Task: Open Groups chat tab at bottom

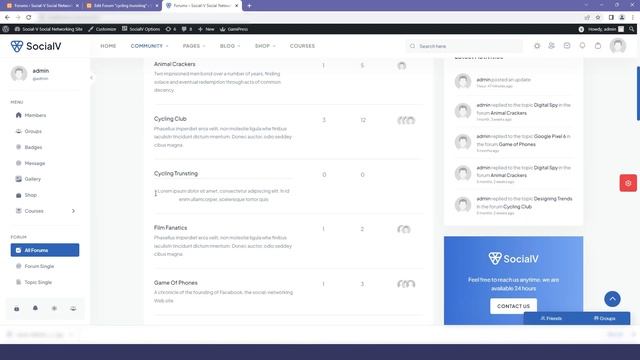Action: [x=604, y=318]
